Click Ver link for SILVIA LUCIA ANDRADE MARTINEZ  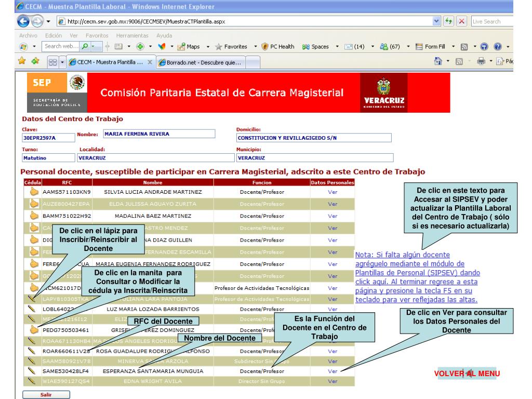pyautogui.click(x=332, y=192)
